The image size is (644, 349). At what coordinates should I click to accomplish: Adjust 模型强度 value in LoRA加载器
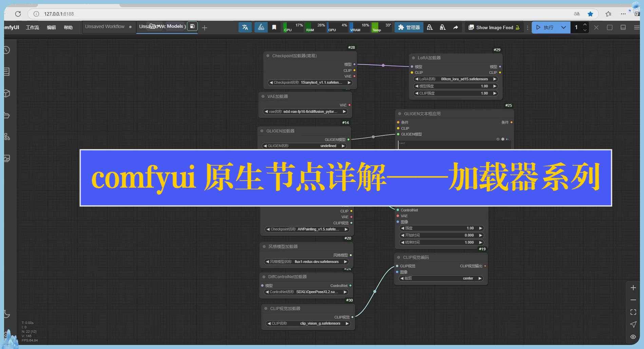coord(456,86)
